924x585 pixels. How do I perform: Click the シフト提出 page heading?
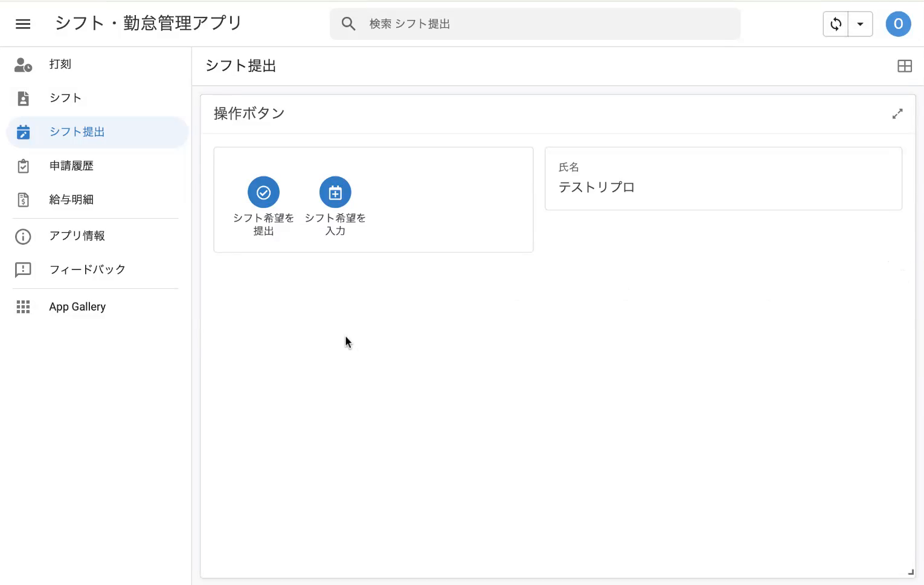point(241,66)
